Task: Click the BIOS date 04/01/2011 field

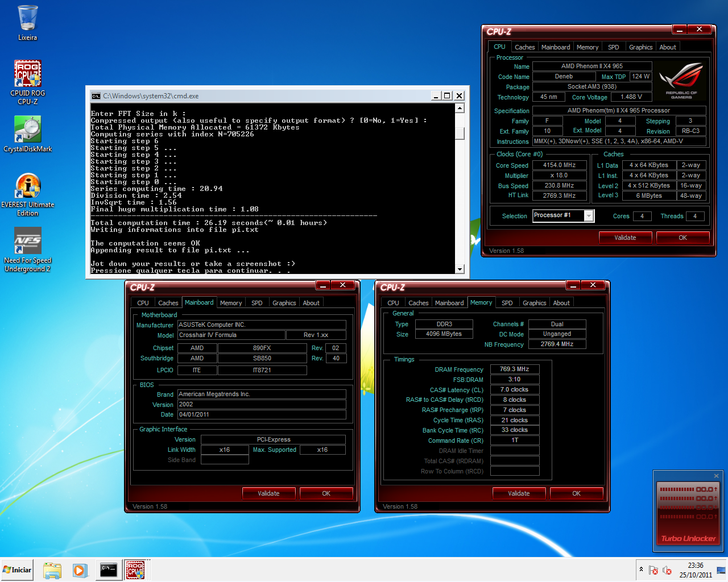Action: [x=262, y=415]
